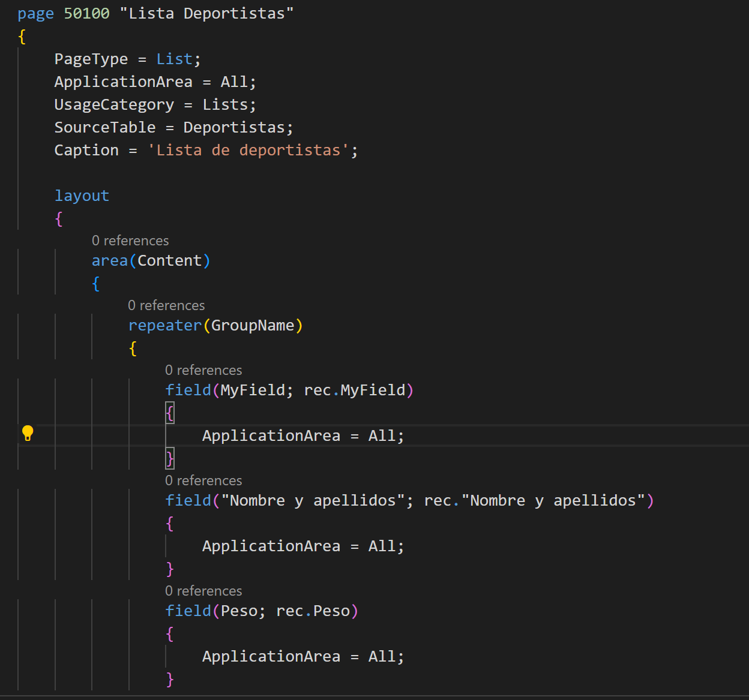Click the yellow opening brace under repeater(GroupName)

click(x=133, y=349)
